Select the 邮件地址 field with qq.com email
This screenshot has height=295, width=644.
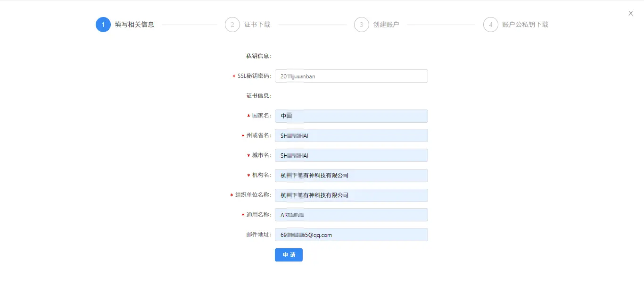click(x=351, y=235)
